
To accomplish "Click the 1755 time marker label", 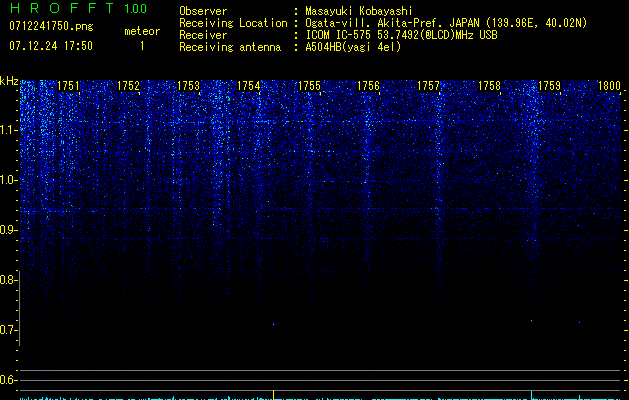I will tap(309, 86).
